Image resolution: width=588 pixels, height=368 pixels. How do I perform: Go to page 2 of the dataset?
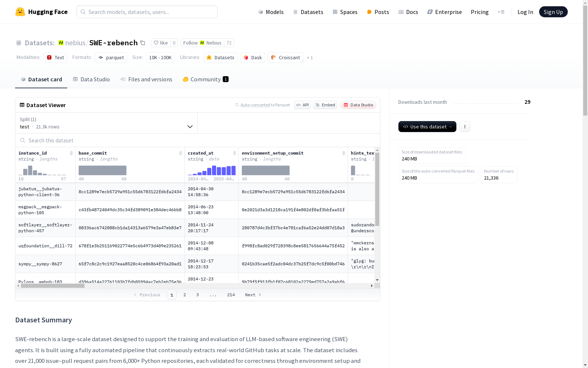(184, 295)
